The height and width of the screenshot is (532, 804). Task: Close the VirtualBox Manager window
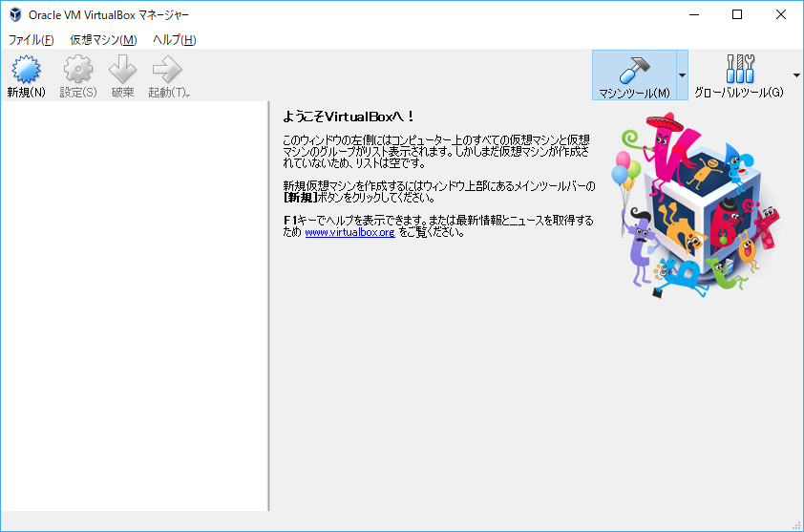click(x=781, y=14)
